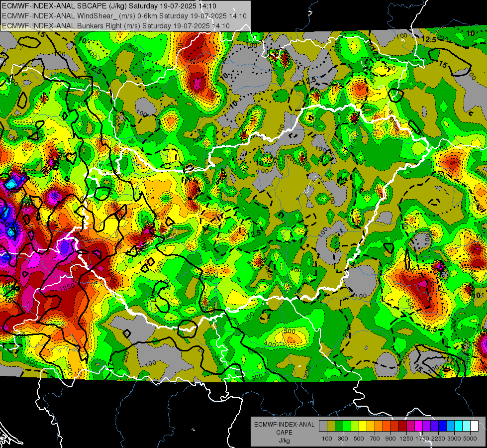This screenshot has height=448, width=487.
Task: Click the legend scale label 1250
Action: click(406, 439)
